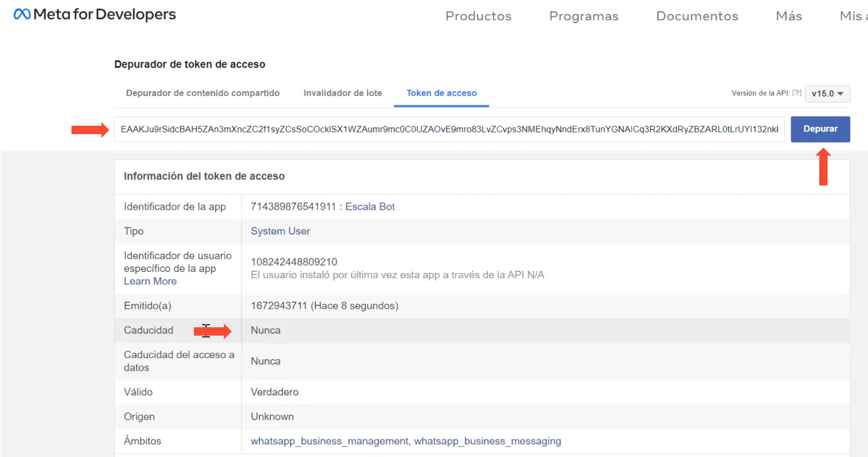Click the Verdadero value in Válido row
The image size is (868, 457).
(x=275, y=392)
